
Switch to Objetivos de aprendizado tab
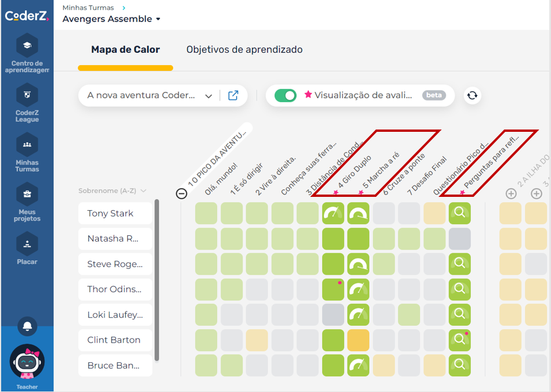click(244, 50)
